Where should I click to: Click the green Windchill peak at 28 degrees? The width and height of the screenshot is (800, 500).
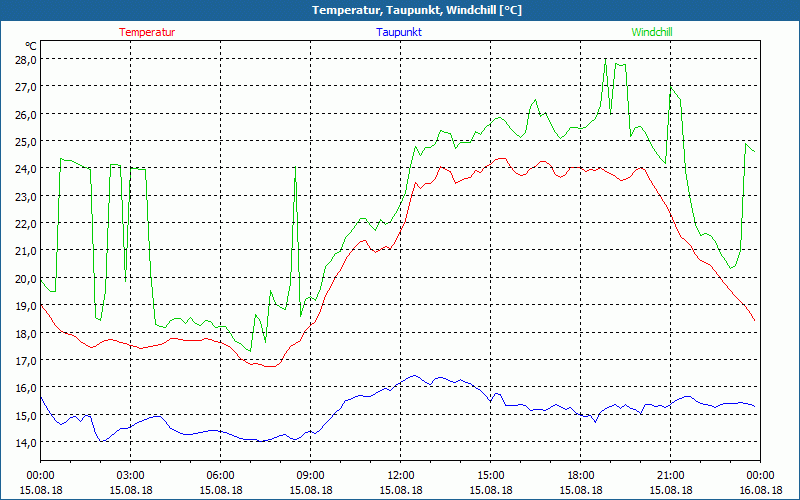coord(606,59)
